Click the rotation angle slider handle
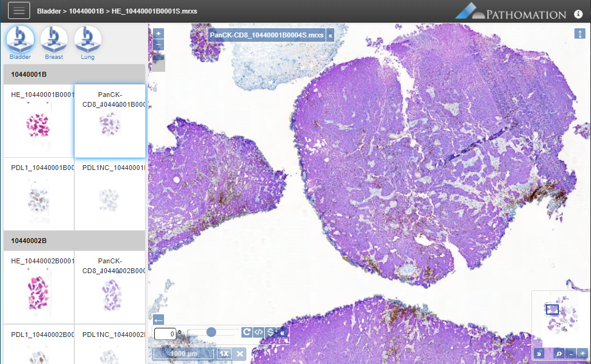Viewport: 591px width, 364px height. coord(211,332)
